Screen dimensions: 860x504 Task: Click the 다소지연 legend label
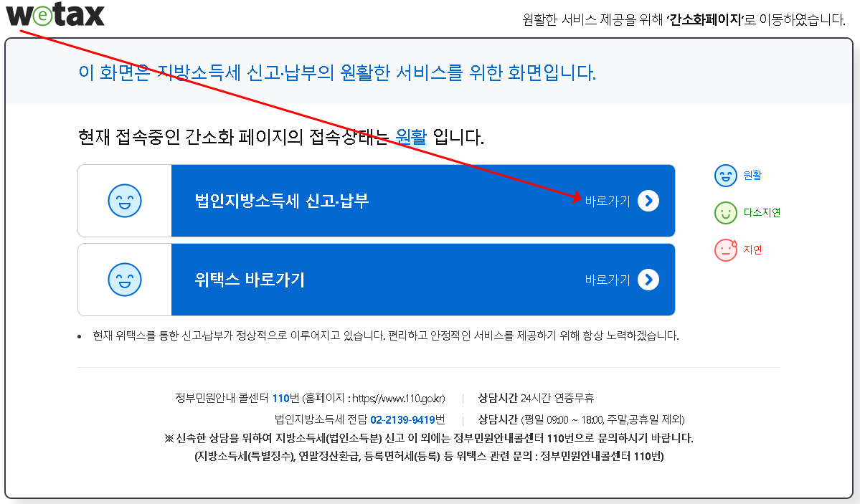[762, 212]
